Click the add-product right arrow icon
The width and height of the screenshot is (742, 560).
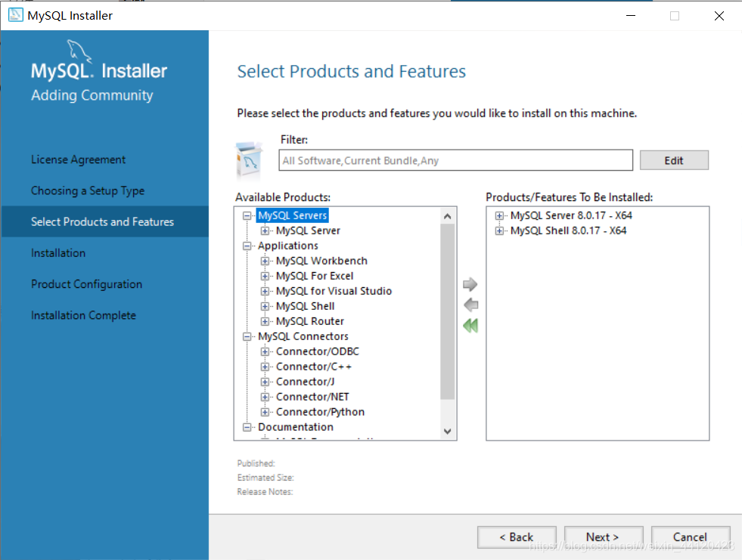470,284
